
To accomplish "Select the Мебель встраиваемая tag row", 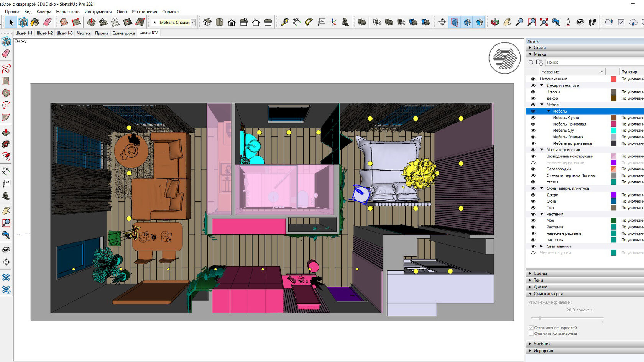I will [585, 143].
